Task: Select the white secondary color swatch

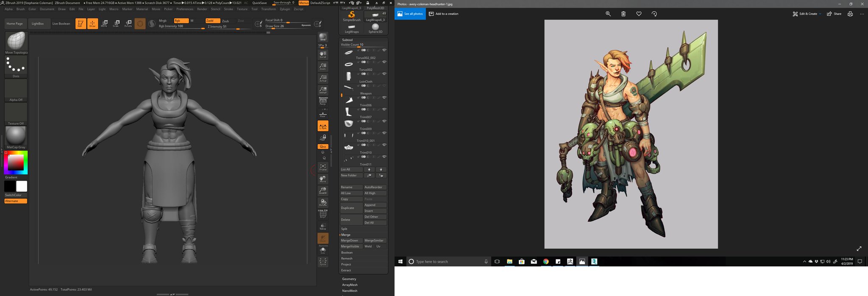Action: pyautogui.click(x=22, y=186)
